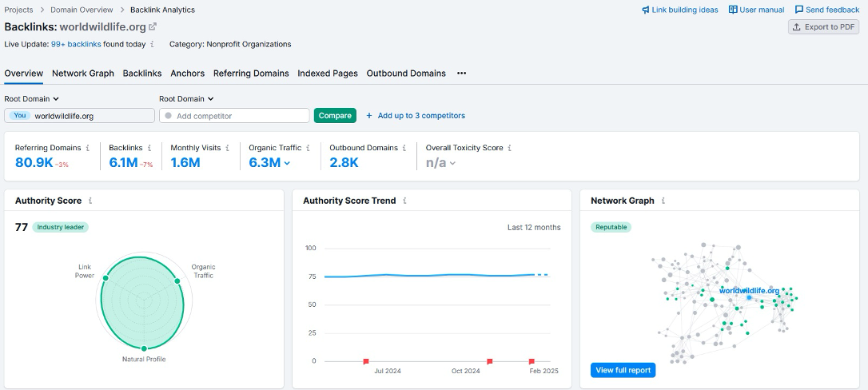This screenshot has height=390, width=868.
Task: Click the plus icon before Add up to 3 competitors
Action: coord(369,116)
